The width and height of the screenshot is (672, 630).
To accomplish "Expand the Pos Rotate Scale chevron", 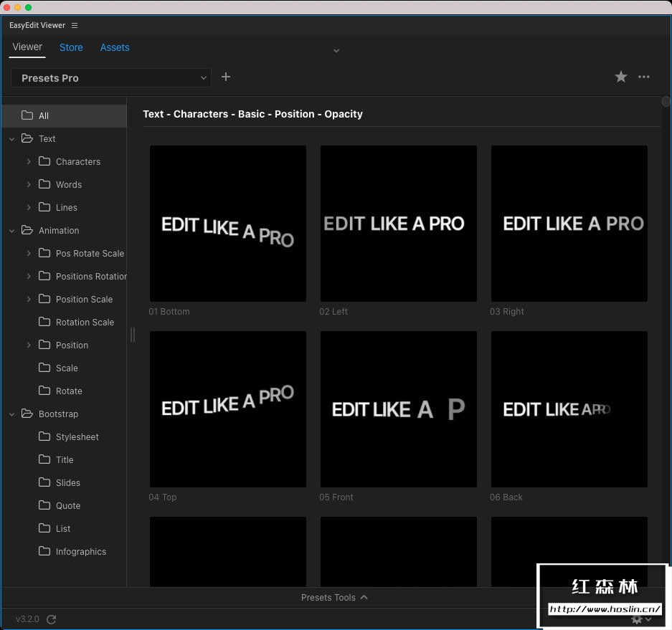I will coord(29,254).
